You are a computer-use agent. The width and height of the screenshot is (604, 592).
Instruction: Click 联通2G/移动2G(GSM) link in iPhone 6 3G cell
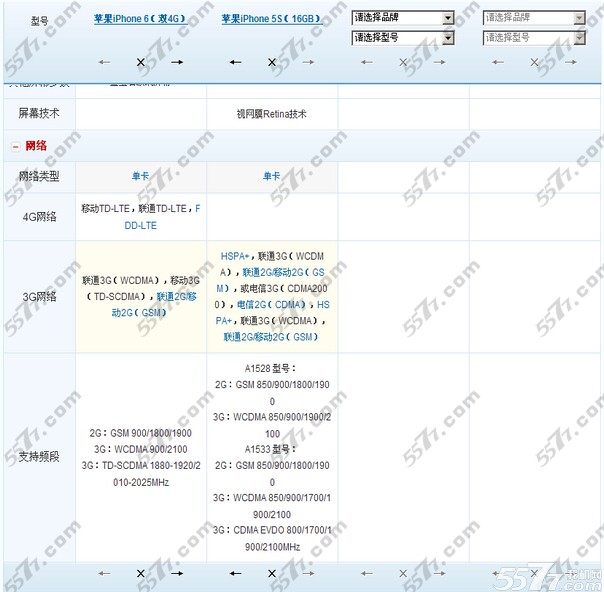tap(154, 304)
